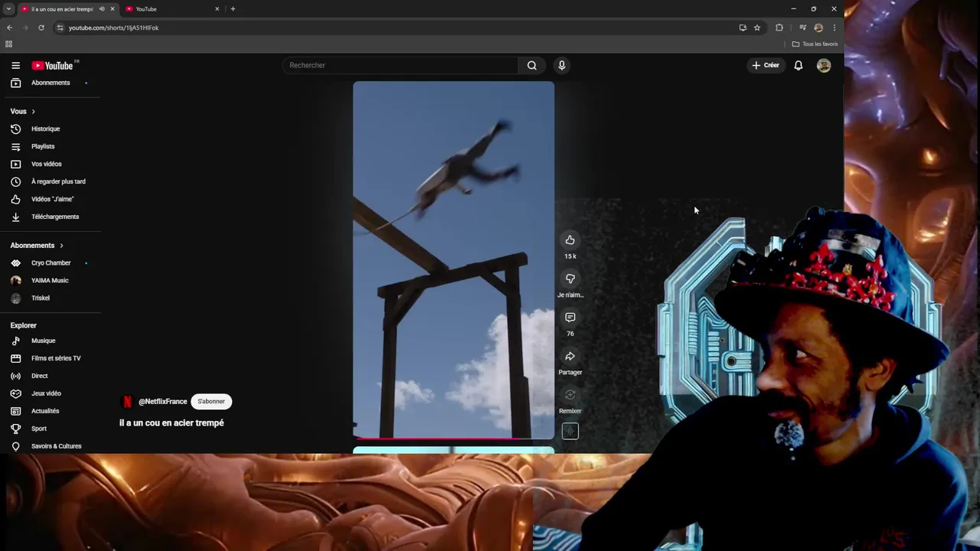This screenshot has height=551, width=980.
Task: Open the @NetflixFrance channel link
Action: [162, 401]
